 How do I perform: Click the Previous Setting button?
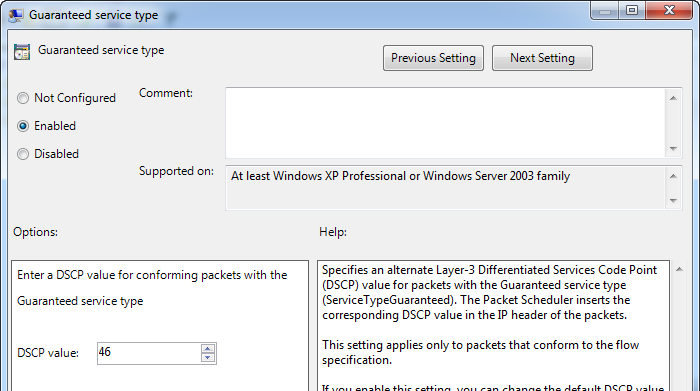point(433,58)
